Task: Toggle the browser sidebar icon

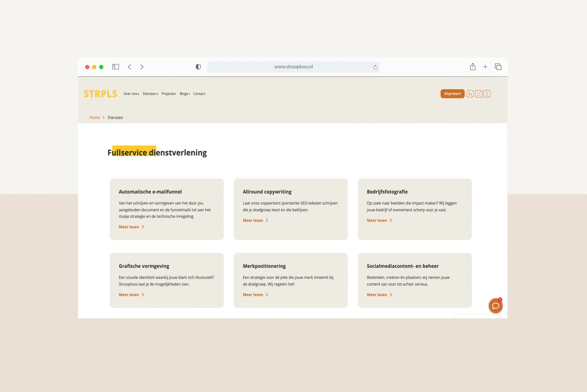Action: [x=115, y=67]
